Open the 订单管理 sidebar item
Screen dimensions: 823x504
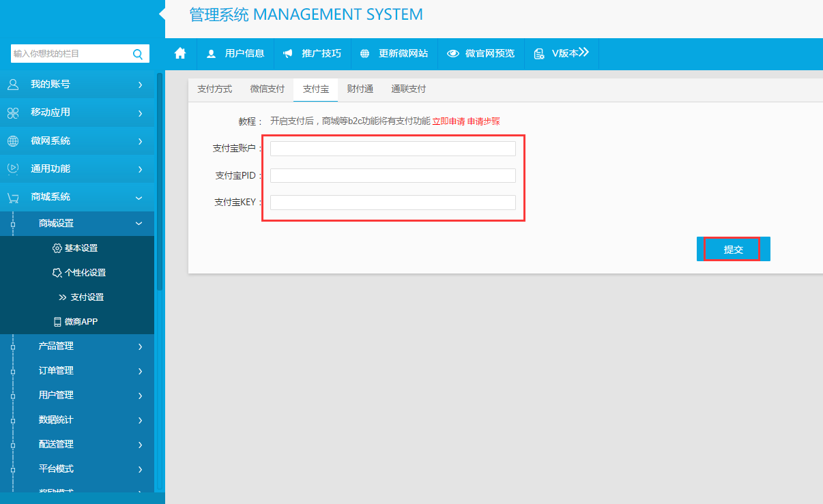[x=77, y=371]
